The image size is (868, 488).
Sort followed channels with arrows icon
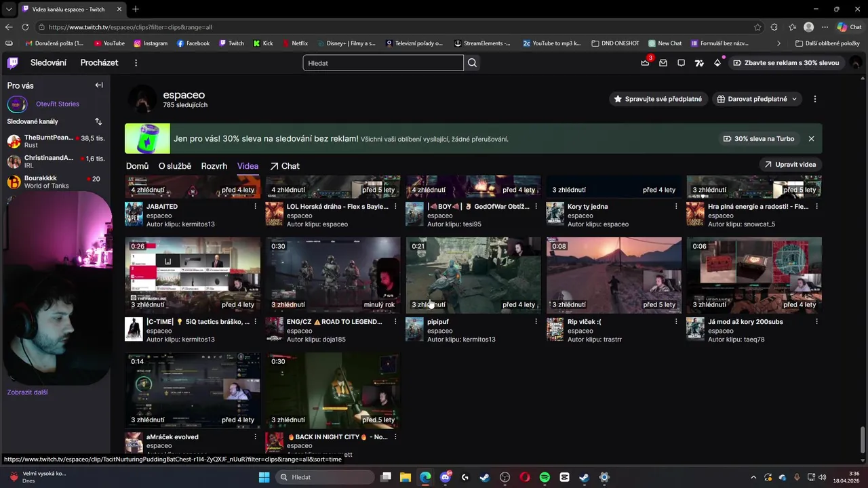coord(98,121)
